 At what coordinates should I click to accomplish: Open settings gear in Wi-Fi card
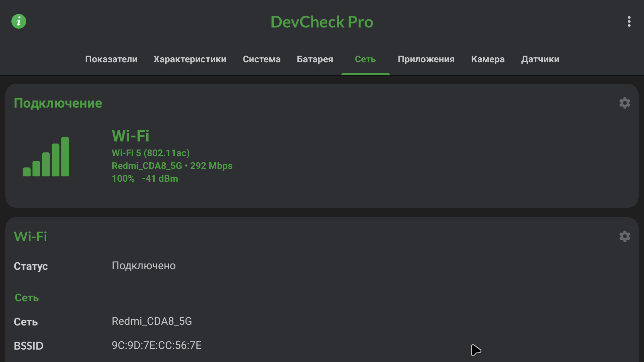pyautogui.click(x=625, y=236)
